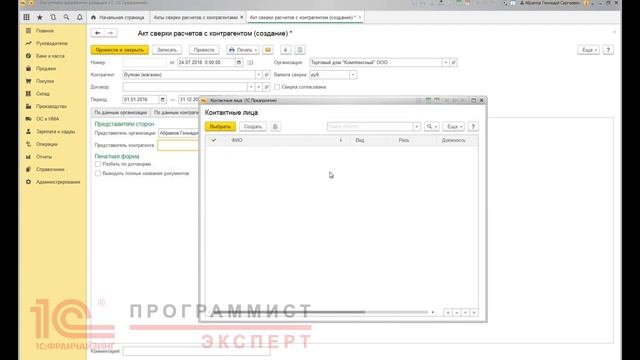Open По данным организации tab
This screenshot has width=640, height=360.
pyautogui.click(x=120, y=112)
